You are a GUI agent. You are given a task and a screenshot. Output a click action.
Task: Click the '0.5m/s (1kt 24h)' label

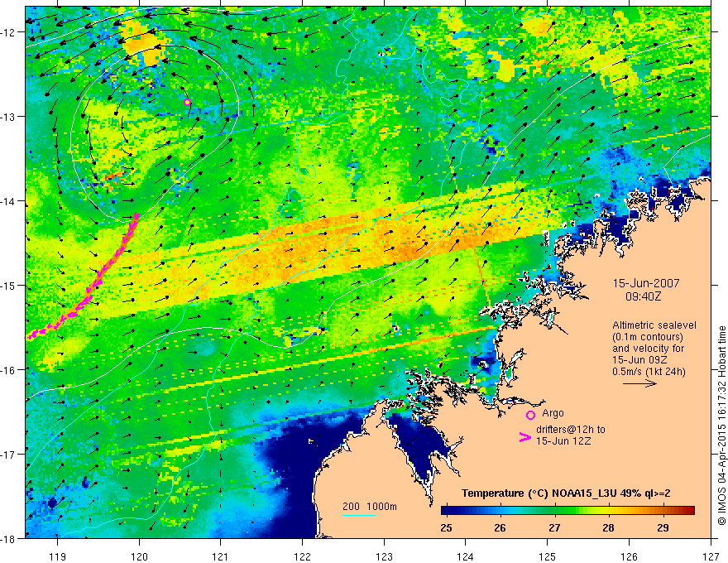pyautogui.click(x=649, y=371)
